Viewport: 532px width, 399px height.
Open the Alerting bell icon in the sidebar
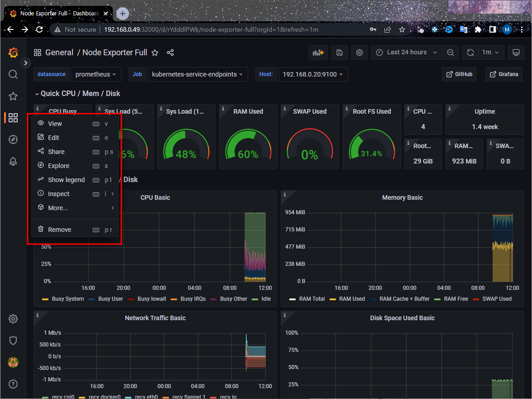13,161
